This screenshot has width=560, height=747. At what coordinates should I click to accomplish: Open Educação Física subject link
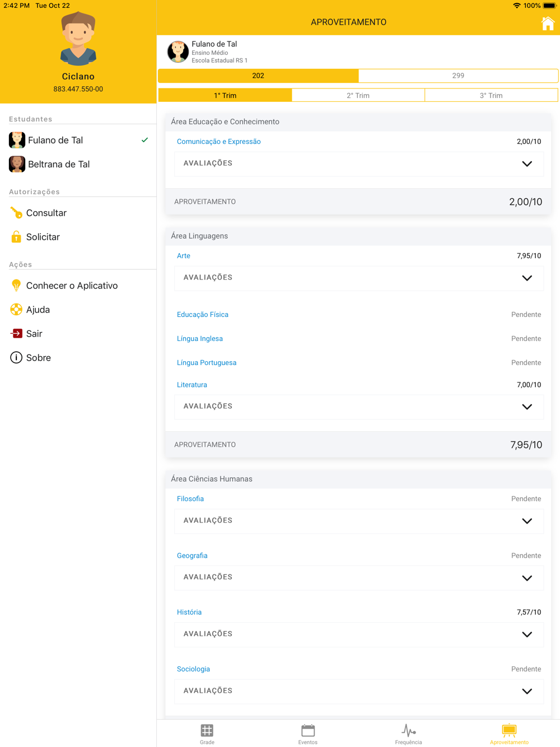203,315
